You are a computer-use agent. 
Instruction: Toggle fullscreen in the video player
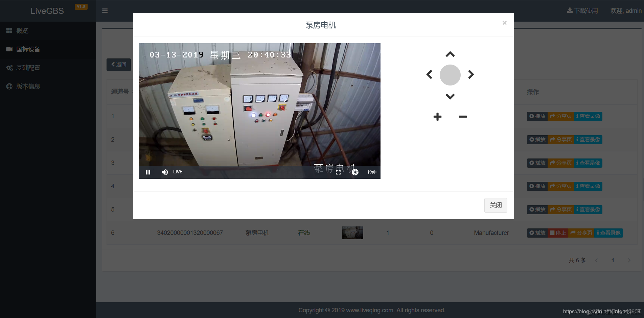point(338,172)
